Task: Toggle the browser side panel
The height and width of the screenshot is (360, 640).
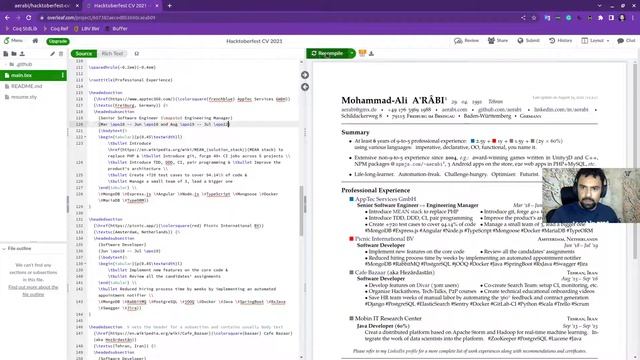Action: coord(611,18)
